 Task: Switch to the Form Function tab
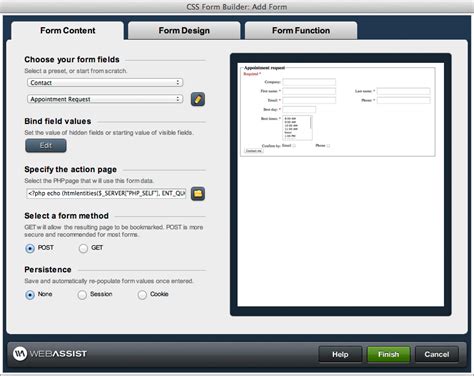(x=301, y=31)
